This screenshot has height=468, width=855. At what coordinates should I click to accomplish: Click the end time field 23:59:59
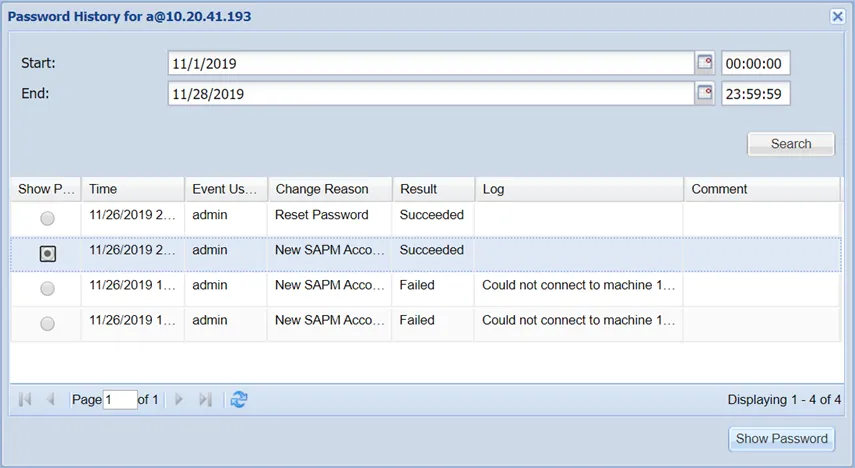point(755,94)
